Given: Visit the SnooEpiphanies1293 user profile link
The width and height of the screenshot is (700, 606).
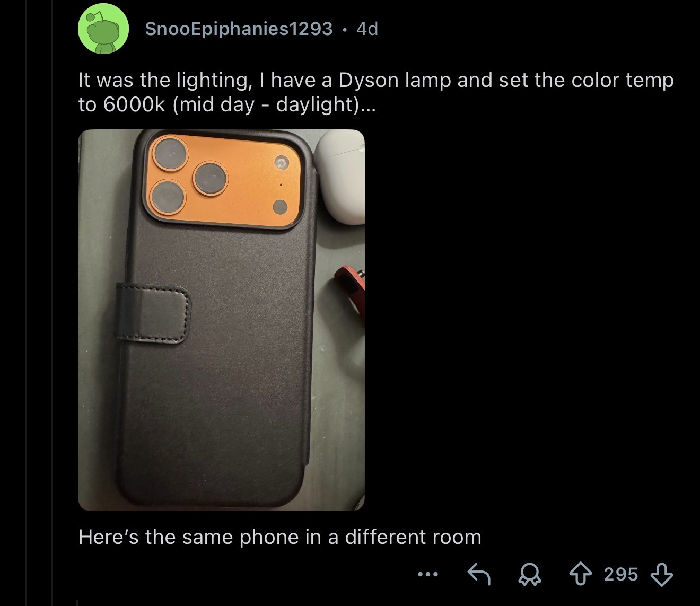Looking at the screenshot, I should coord(239,29).
